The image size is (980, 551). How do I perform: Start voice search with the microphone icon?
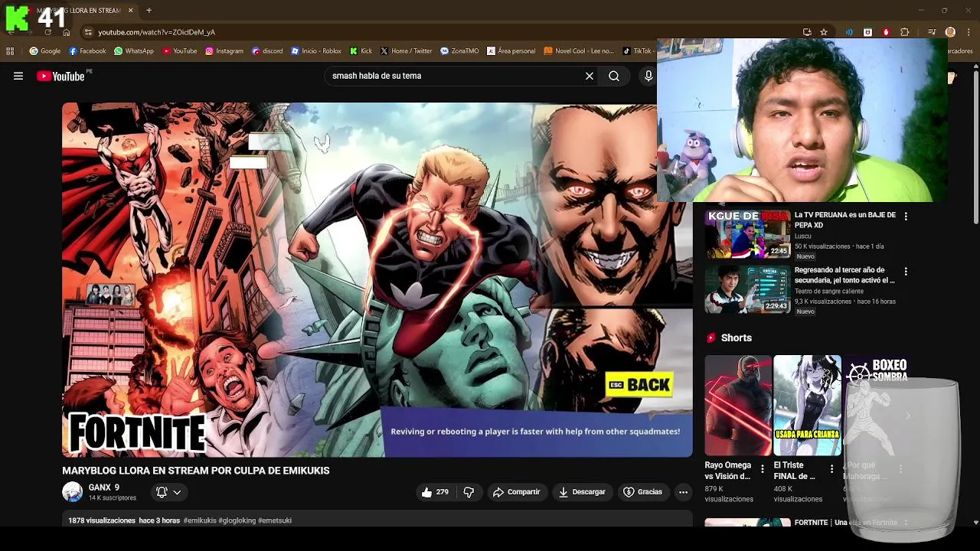point(648,76)
